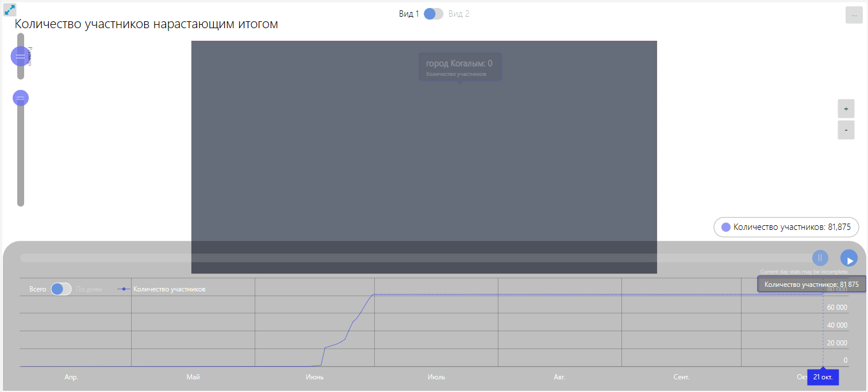Click the город Когалым: 0 tooltip
The width and height of the screenshot is (868, 392).
tap(460, 67)
